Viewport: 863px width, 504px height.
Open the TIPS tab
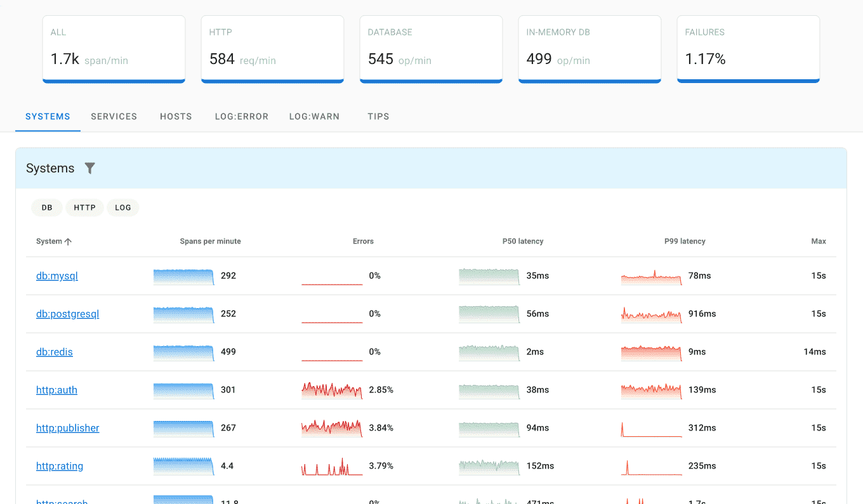378,116
